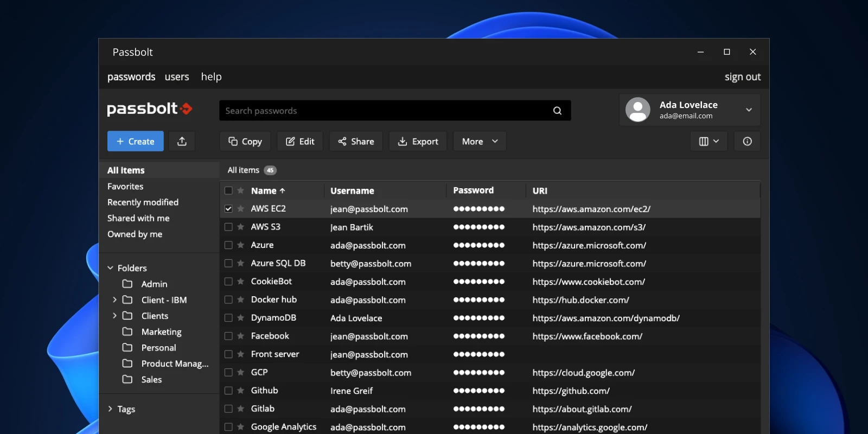This screenshot has width=868, height=434.
Task: Open the Marketing folder
Action: pyautogui.click(x=161, y=331)
